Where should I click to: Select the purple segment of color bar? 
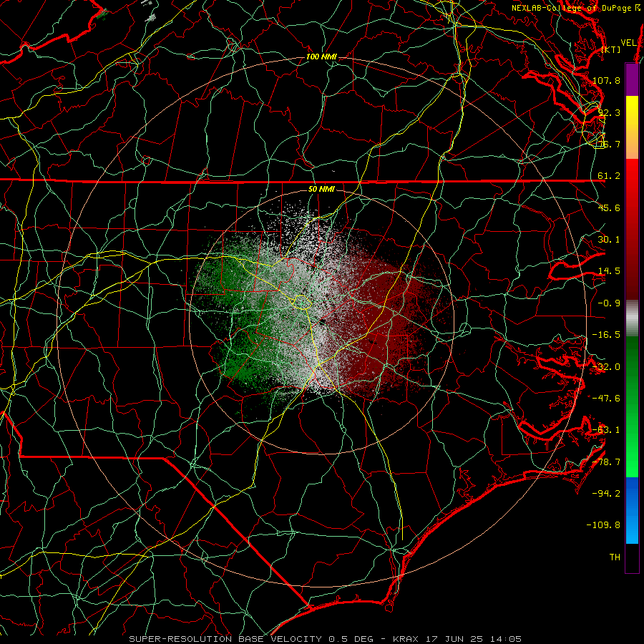click(x=632, y=79)
